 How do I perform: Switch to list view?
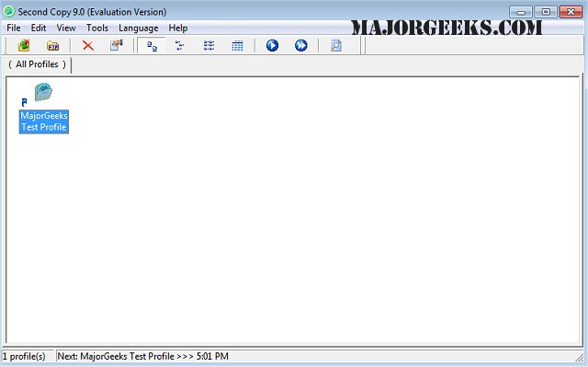click(x=209, y=46)
